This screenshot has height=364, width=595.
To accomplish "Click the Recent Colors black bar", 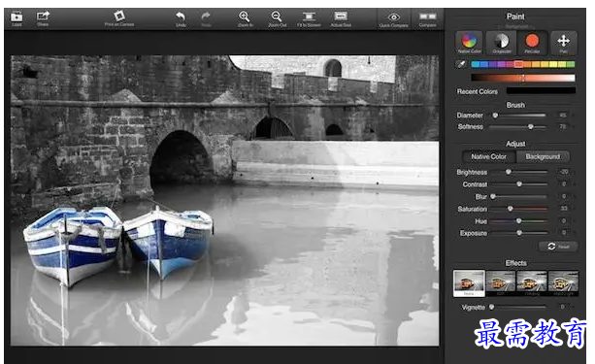I will click(541, 90).
